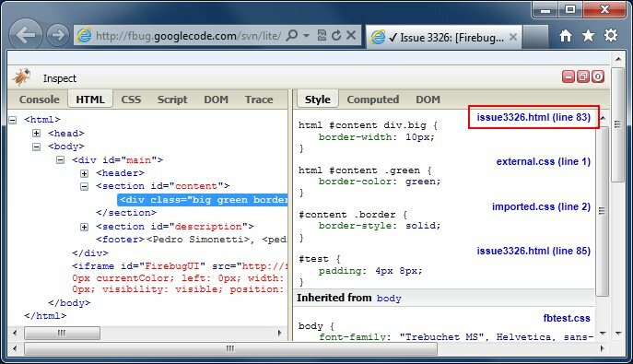This screenshot has height=364, width=633.
Task: Open a new blank browser tab
Action: 535,37
